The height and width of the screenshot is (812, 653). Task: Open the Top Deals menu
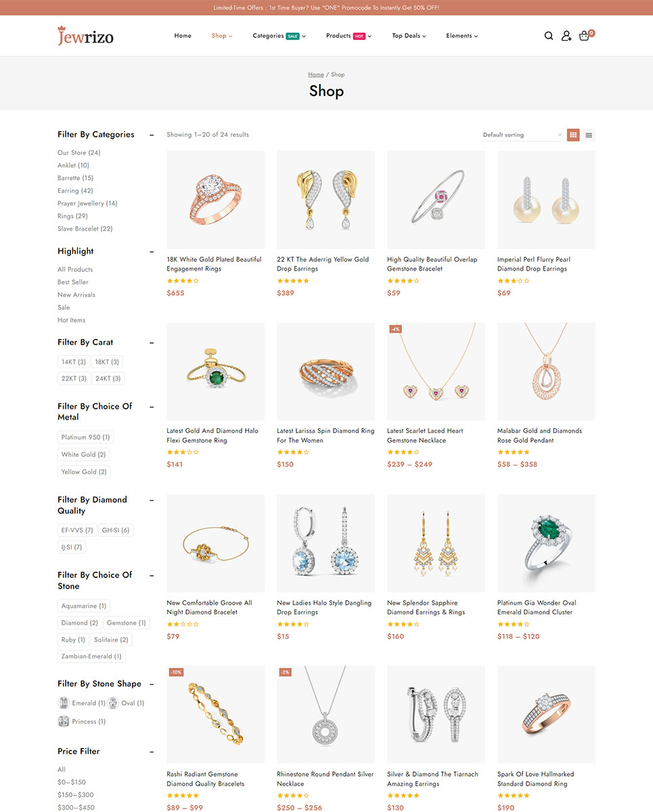(x=409, y=36)
